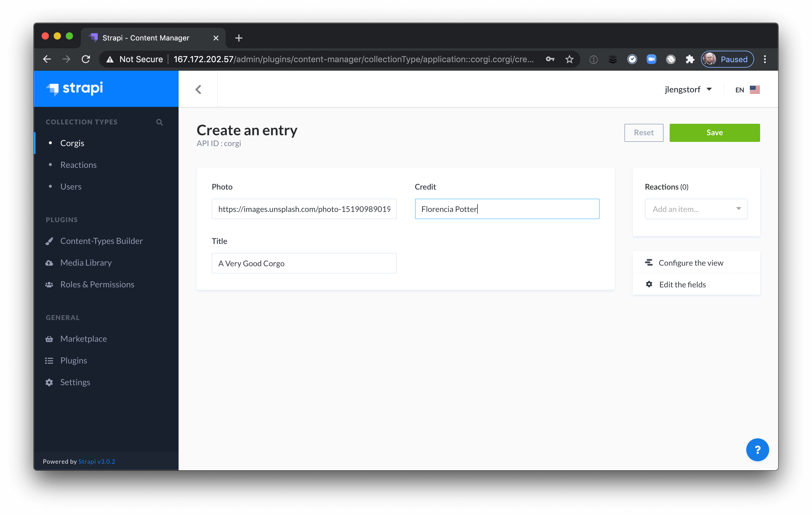812x515 pixels.
Task: Click the help button at bottom right
Action: tap(758, 449)
